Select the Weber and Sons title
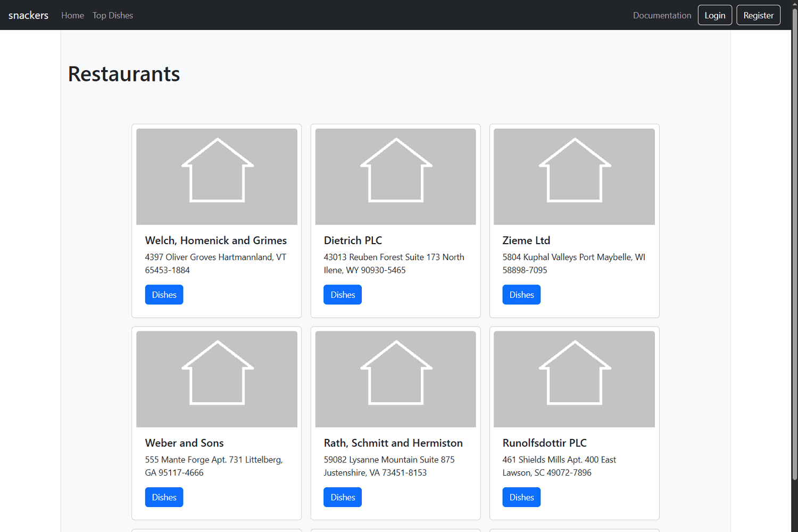 (184, 443)
